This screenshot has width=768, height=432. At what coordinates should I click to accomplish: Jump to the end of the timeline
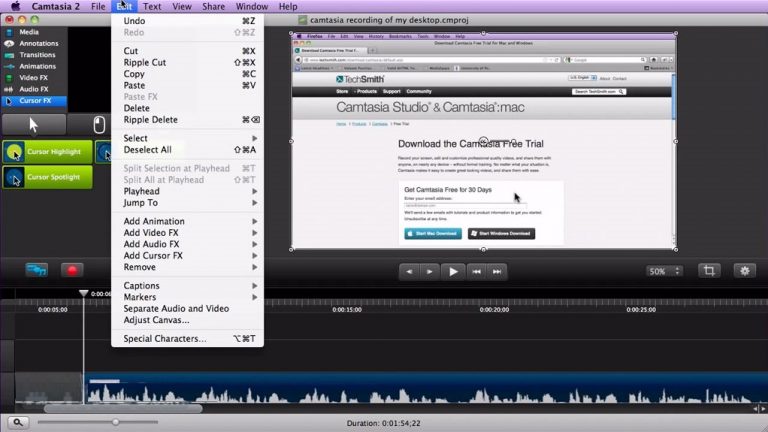pyautogui.click(x=497, y=271)
